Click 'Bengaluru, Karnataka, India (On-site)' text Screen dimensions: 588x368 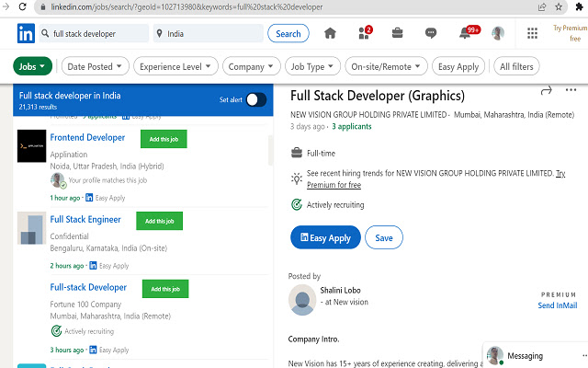coord(108,248)
